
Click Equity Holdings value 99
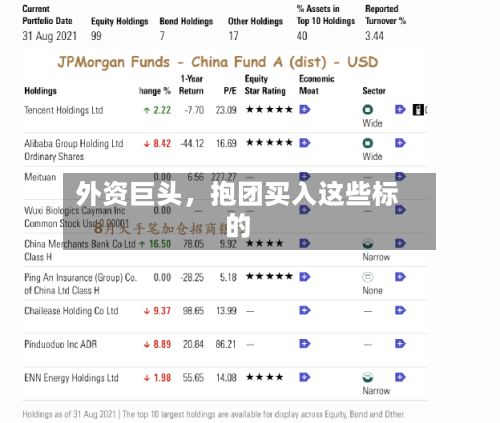[96, 36]
